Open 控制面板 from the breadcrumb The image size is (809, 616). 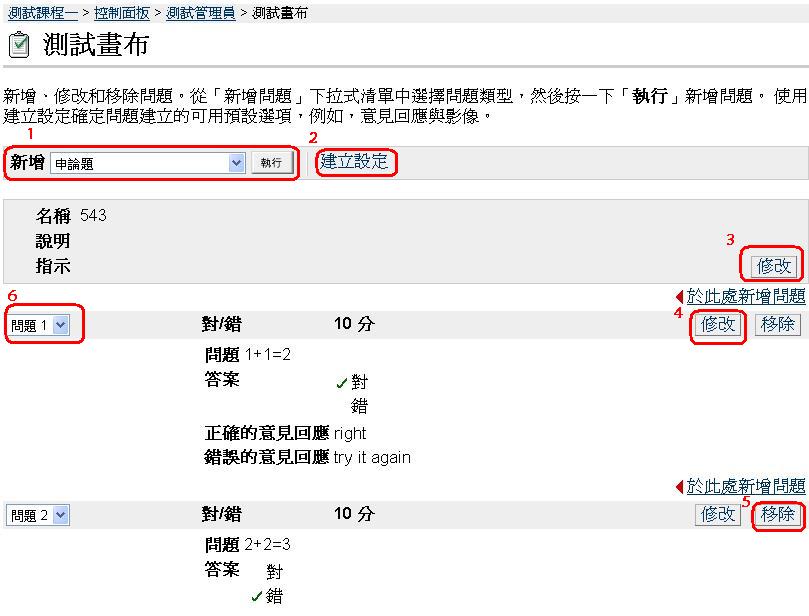pyautogui.click(x=122, y=13)
